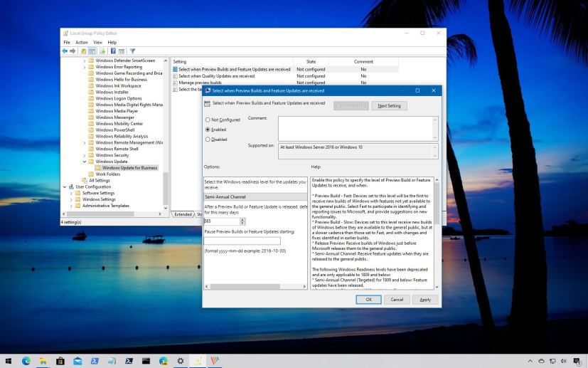Click the Comment column header
This screenshot has width=588, height=368.
(x=363, y=62)
